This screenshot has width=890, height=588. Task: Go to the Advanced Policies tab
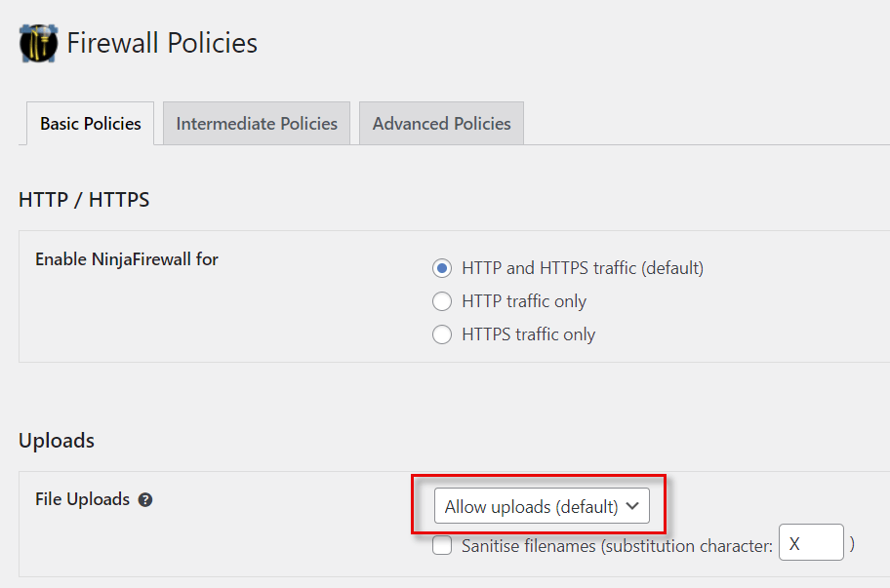(441, 124)
